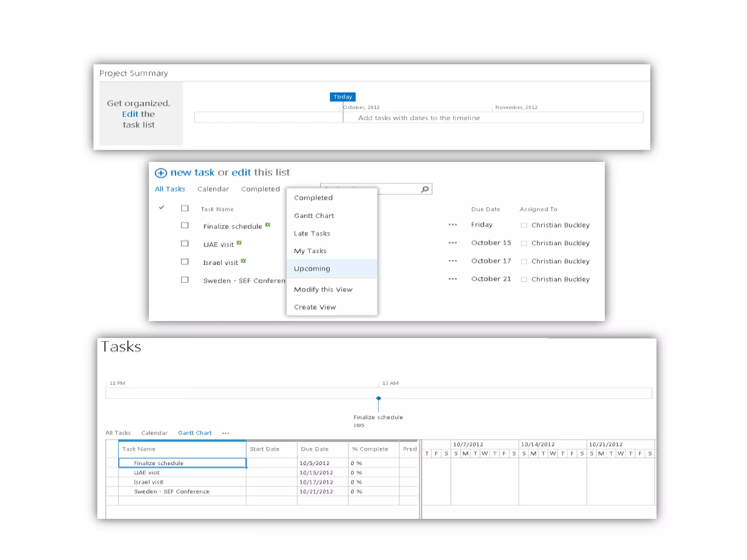Open ellipsis menu for UAE visit row
This screenshot has width=747, height=560.
click(x=453, y=243)
